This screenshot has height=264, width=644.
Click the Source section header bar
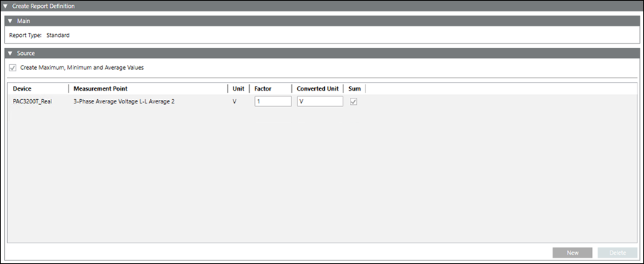pyautogui.click(x=322, y=54)
